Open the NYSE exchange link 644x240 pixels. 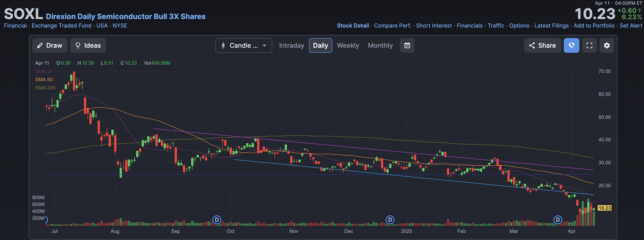coord(120,25)
